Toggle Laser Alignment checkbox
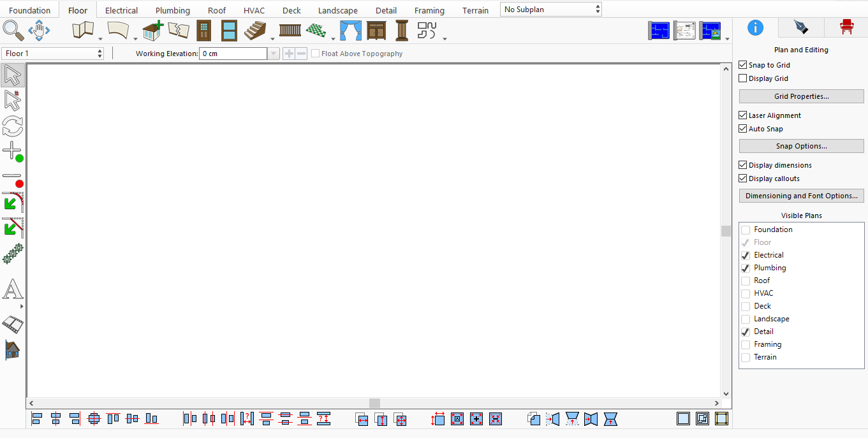The width and height of the screenshot is (868, 438). point(742,115)
